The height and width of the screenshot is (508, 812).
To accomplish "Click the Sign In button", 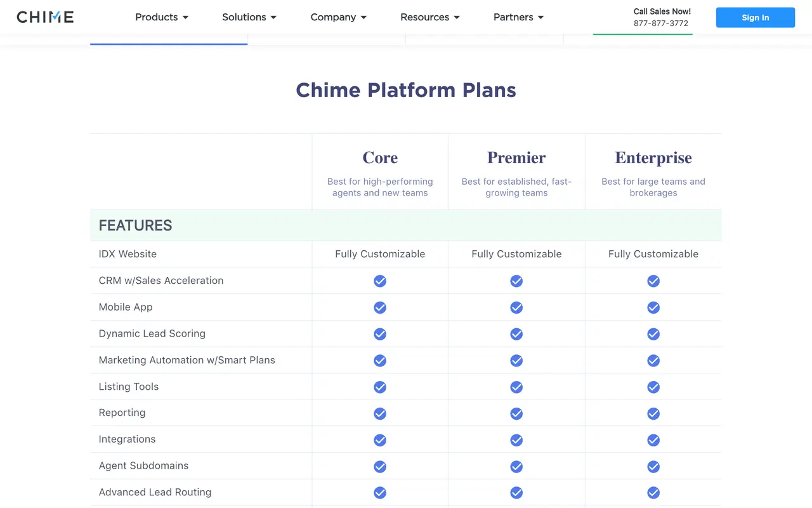I will tap(756, 18).
